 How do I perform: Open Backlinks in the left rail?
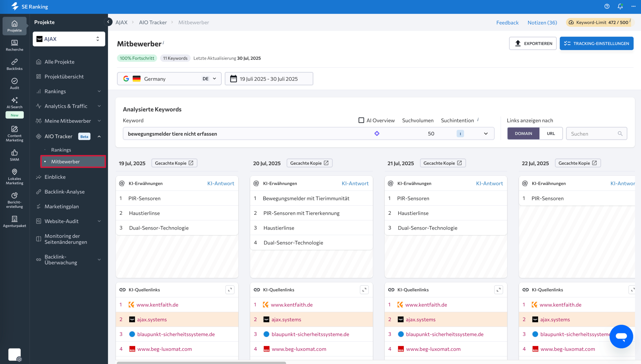15,65
